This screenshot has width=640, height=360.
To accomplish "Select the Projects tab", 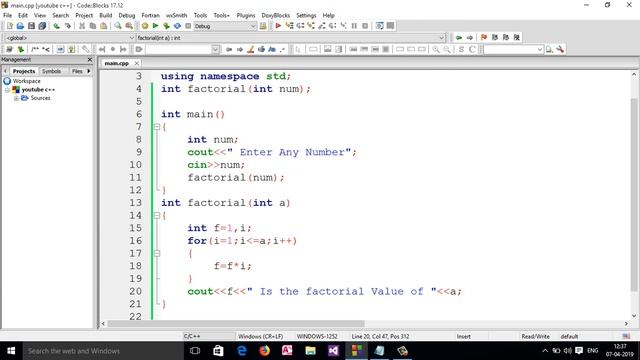I will coord(24,71).
